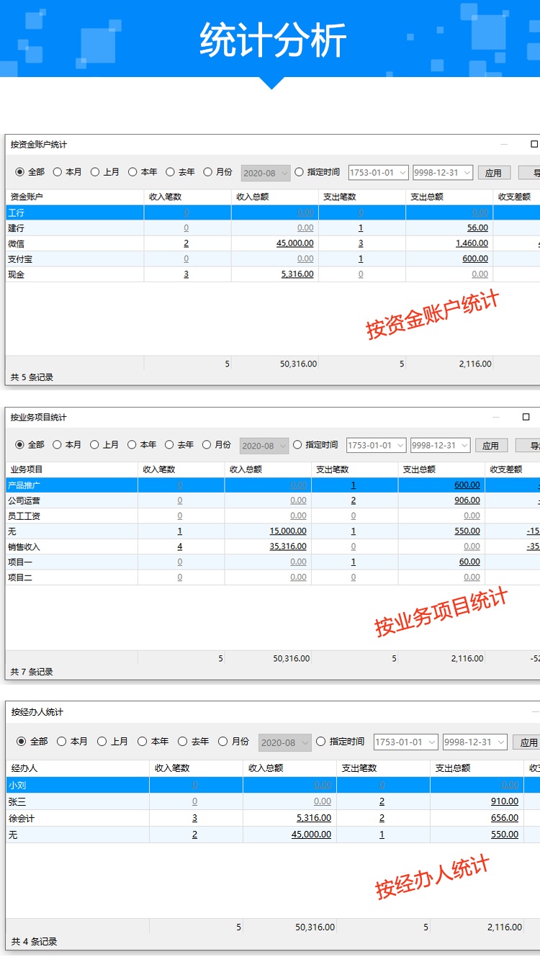540x980 pixels.
Task: Minimize the 按资金账户统计 window
Action: coord(505,144)
